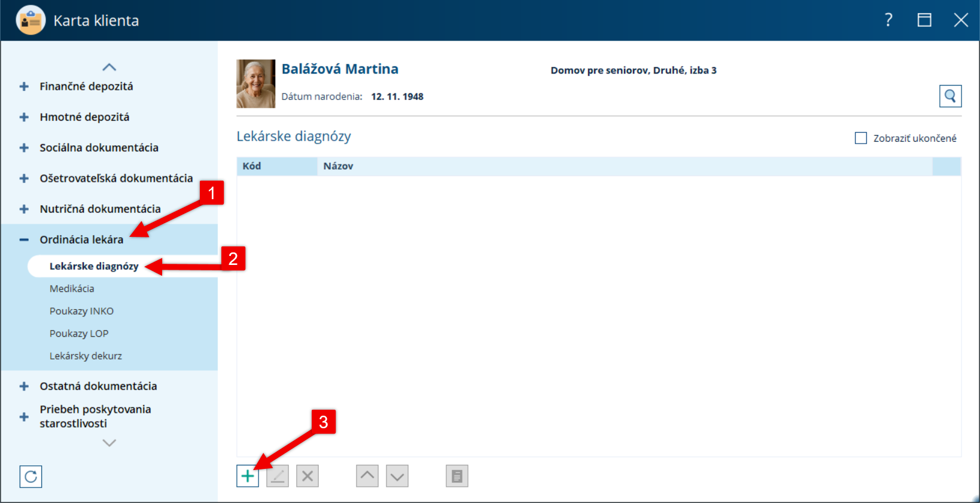Move diagnosis up with the up arrow button

(x=367, y=476)
